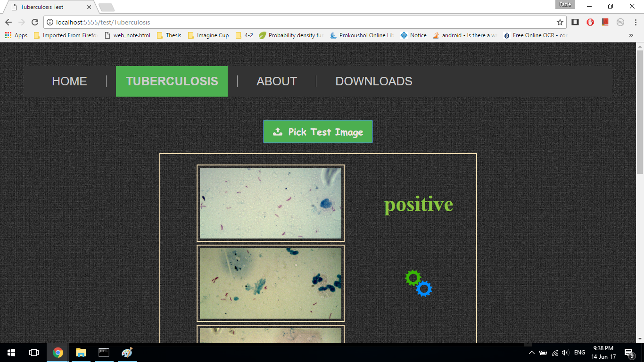Open the Free Online OCR bookmark

(x=535, y=35)
